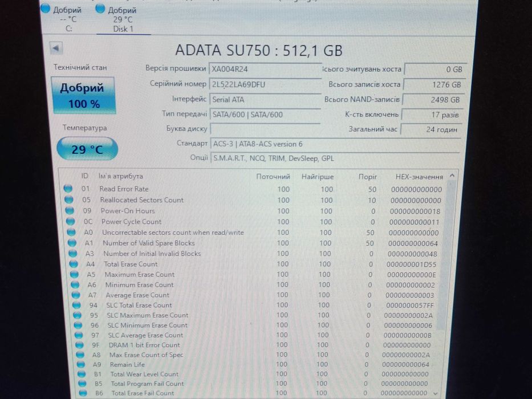Click the status icon for Power Cycle Count
This screenshot has width=532, height=399.
(x=70, y=221)
